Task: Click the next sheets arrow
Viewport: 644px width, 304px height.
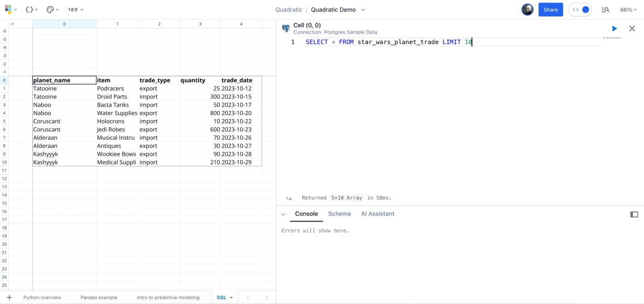Action: [266, 298]
